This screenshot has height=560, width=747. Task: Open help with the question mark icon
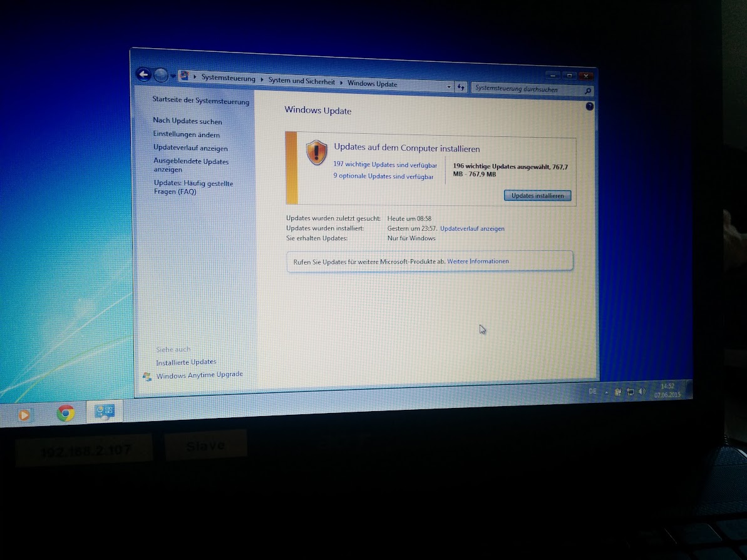click(589, 106)
